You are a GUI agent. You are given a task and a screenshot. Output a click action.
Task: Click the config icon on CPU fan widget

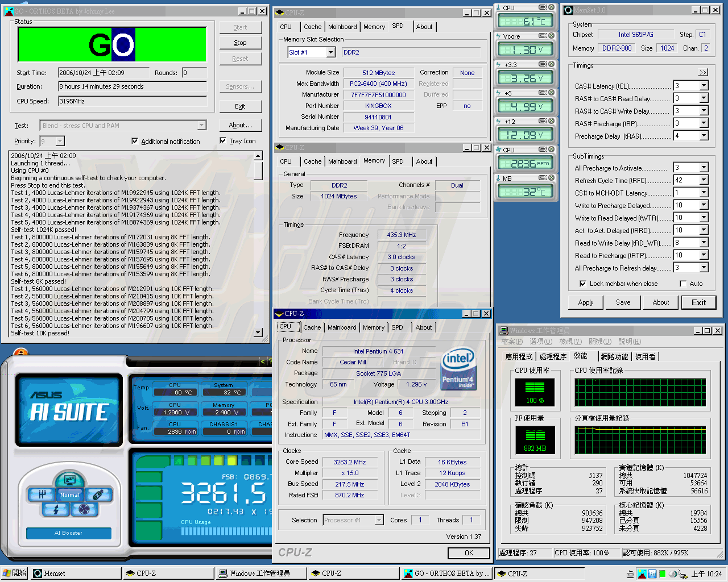click(x=543, y=149)
